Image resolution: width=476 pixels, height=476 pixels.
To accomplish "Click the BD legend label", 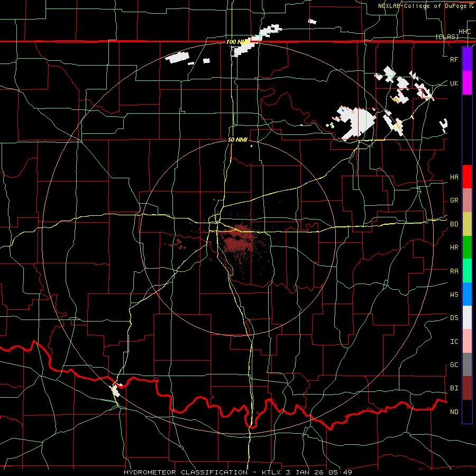I will [454, 224].
